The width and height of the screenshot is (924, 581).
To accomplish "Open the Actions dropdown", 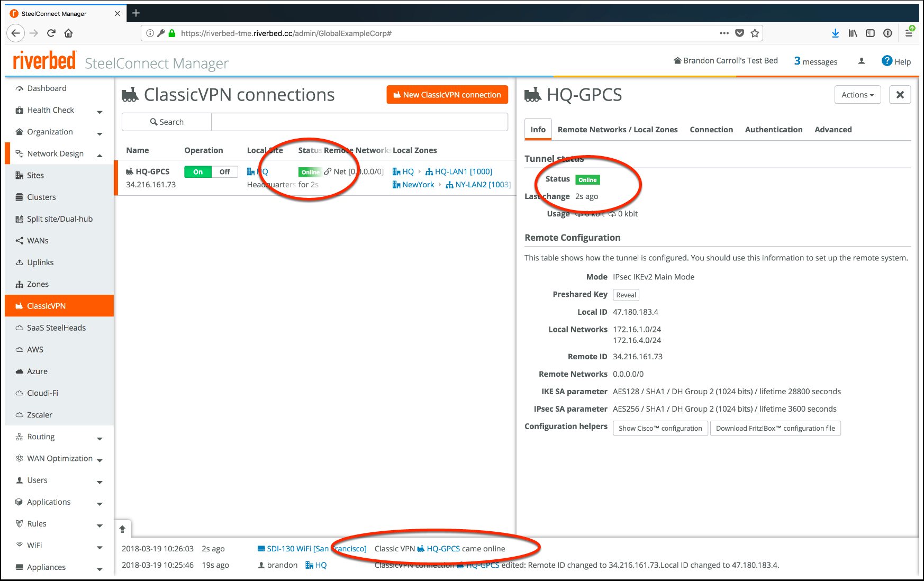I will pos(857,95).
